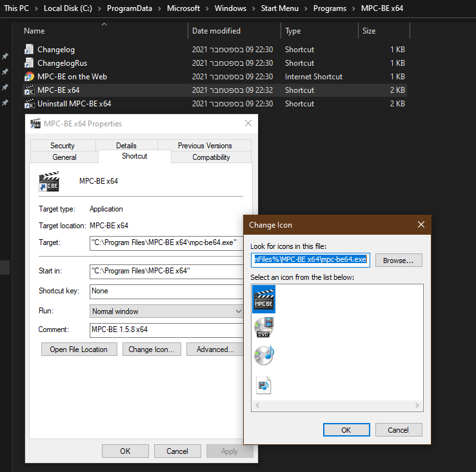Click OK in Properties dialog
Image resolution: width=476 pixels, height=472 pixels.
tap(125, 451)
